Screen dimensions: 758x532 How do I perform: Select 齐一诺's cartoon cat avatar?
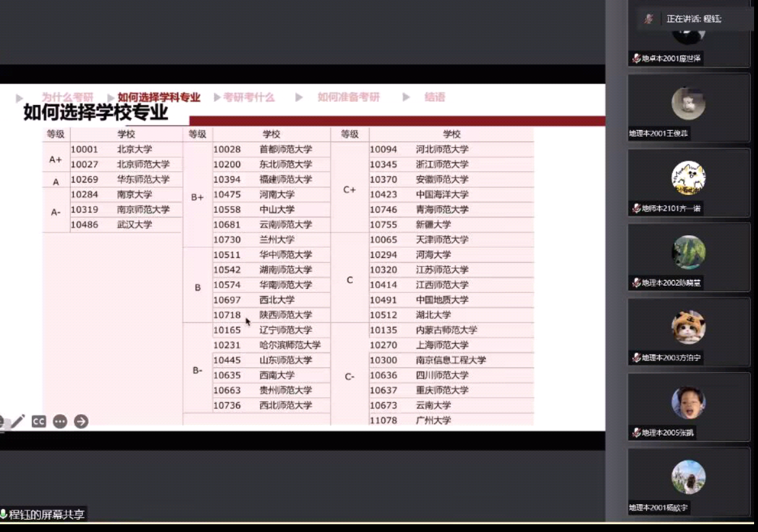689,178
